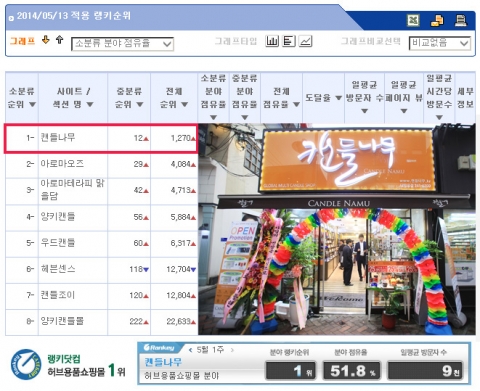Print the ranking page via printer icon

(x=461, y=21)
